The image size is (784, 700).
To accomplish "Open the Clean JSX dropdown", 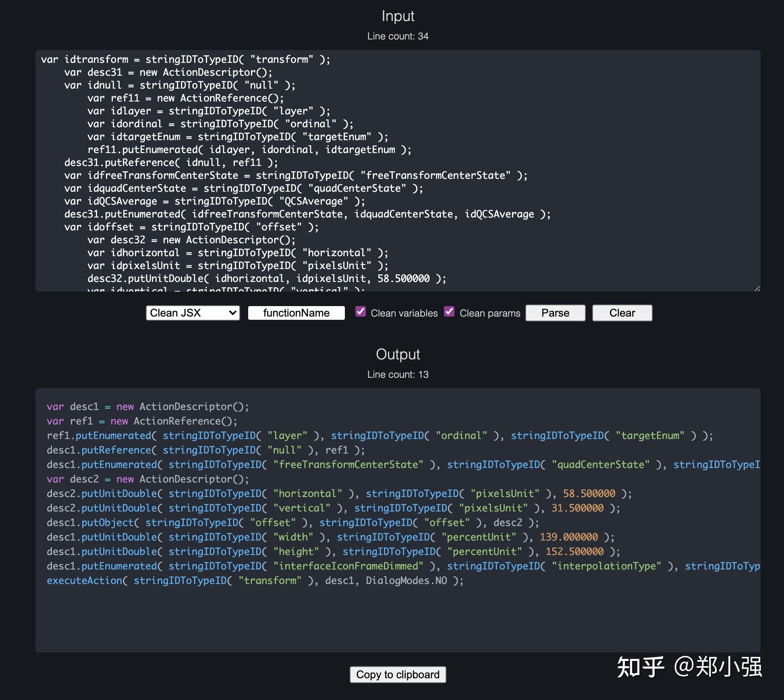I will pyautogui.click(x=193, y=313).
